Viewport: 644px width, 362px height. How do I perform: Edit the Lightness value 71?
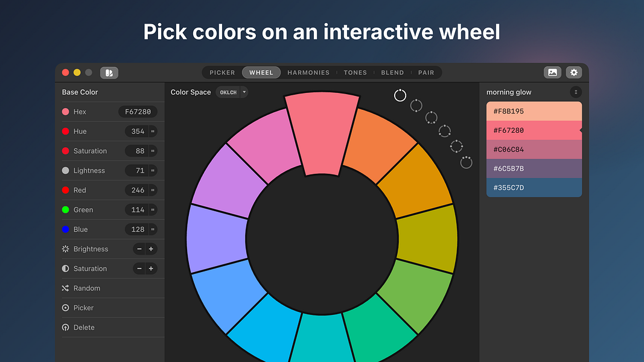point(137,170)
